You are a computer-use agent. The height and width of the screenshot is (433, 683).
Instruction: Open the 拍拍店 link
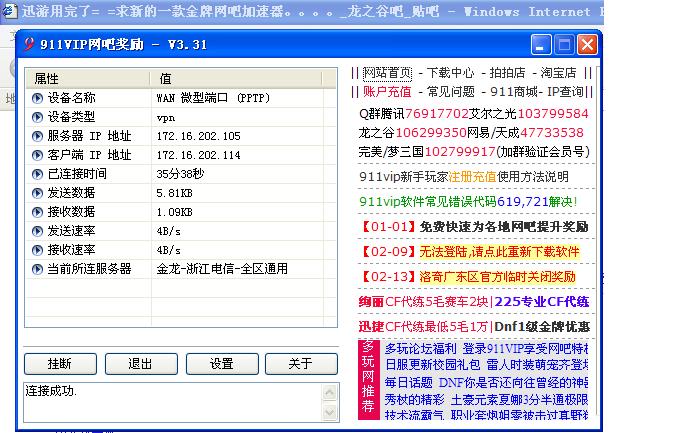pyautogui.click(x=507, y=73)
